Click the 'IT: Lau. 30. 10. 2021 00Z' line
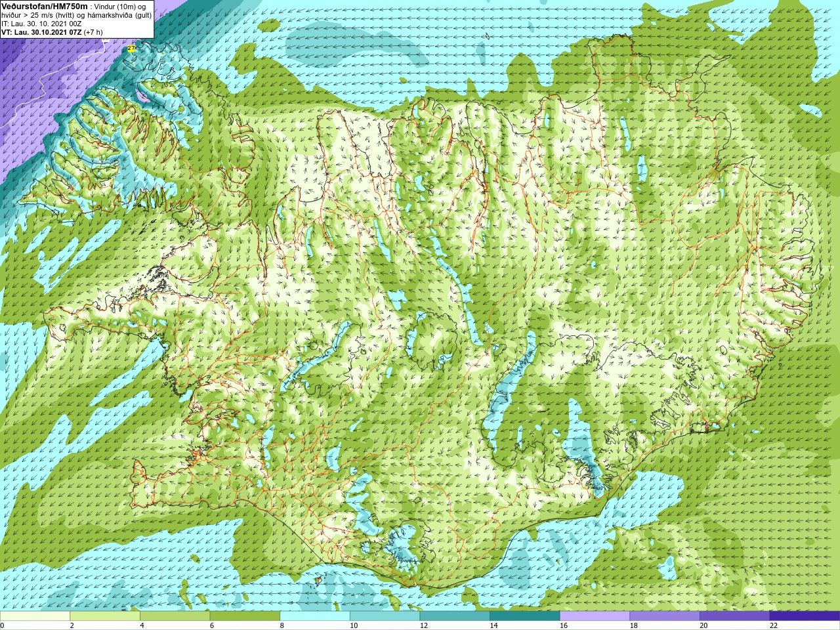The width and height of the screenshot is (840, 630). click(x=43, y=24)
